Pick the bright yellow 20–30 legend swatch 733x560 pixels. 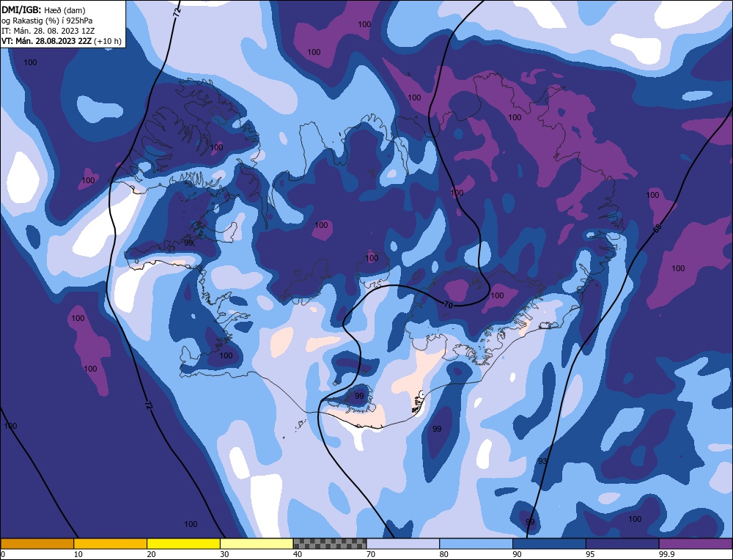(x=183, y=543)
